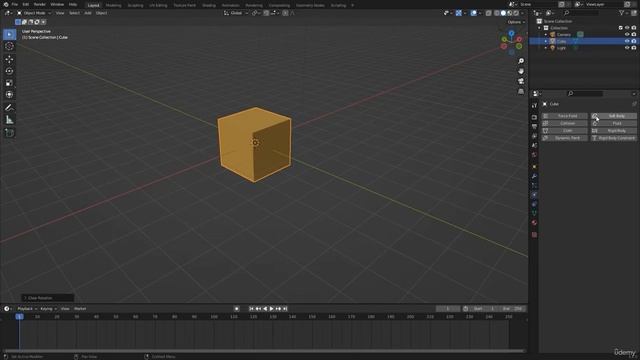
Task: Toggle auto keying record button in timeline
Action: click(x=236, y=309)
